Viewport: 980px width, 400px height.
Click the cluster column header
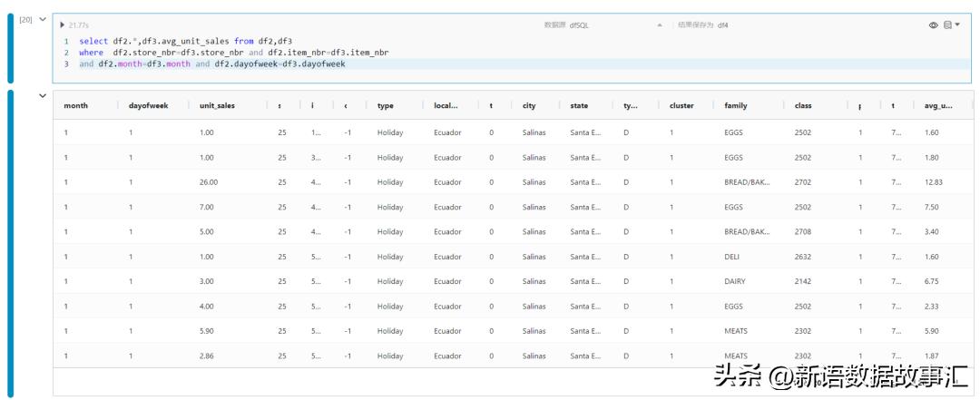tap(681, 106)
